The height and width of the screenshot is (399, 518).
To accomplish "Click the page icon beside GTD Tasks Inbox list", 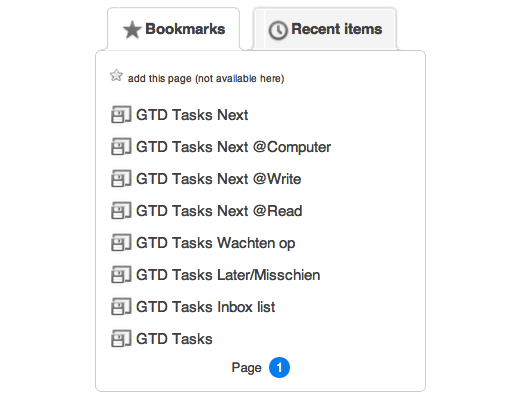I will click(x=121, y=307).
